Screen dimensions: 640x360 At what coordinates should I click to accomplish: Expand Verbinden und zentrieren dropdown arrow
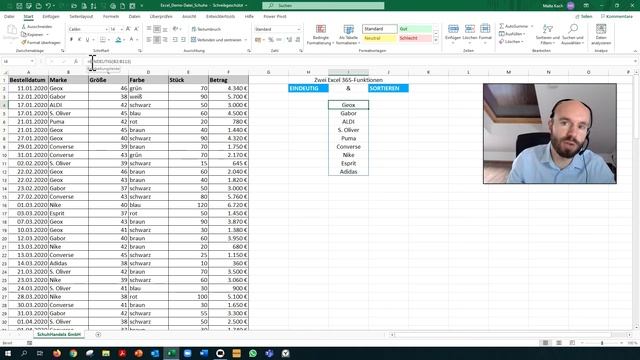(x=246, y=40)
